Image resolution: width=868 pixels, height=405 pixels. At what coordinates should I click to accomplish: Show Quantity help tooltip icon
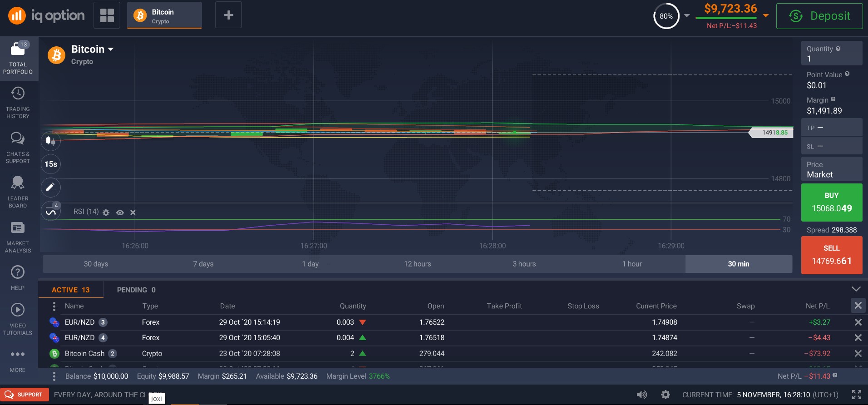(x=838, y=49)
